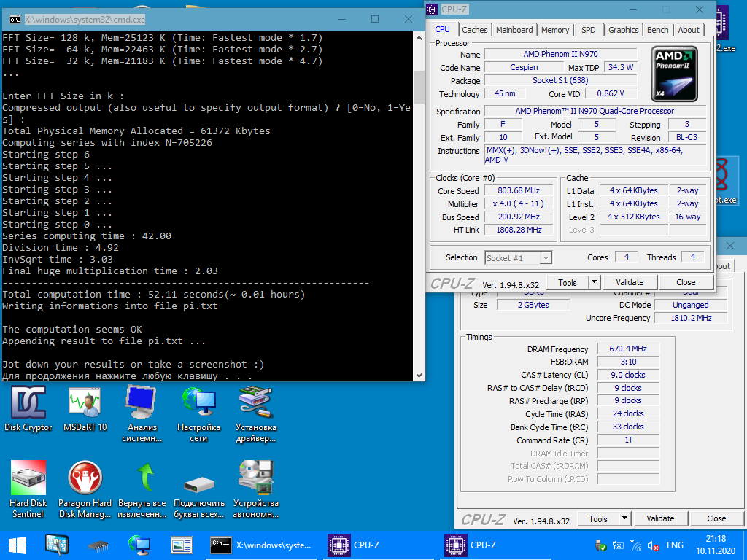Open the Устройства автономн... desktop shortcut
This screenshot has width=747, height=560.
pyautogui.click(x=256, y=489)
